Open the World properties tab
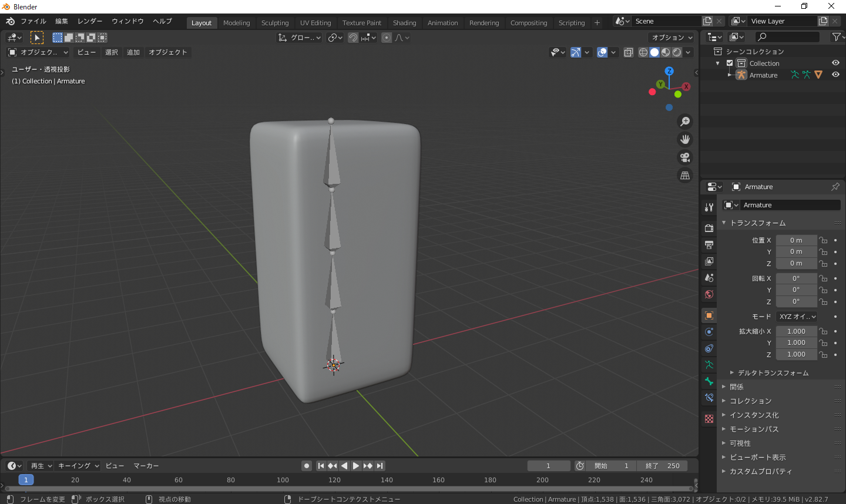The width and height of the screenshot is (846, 504). (709, 294)
